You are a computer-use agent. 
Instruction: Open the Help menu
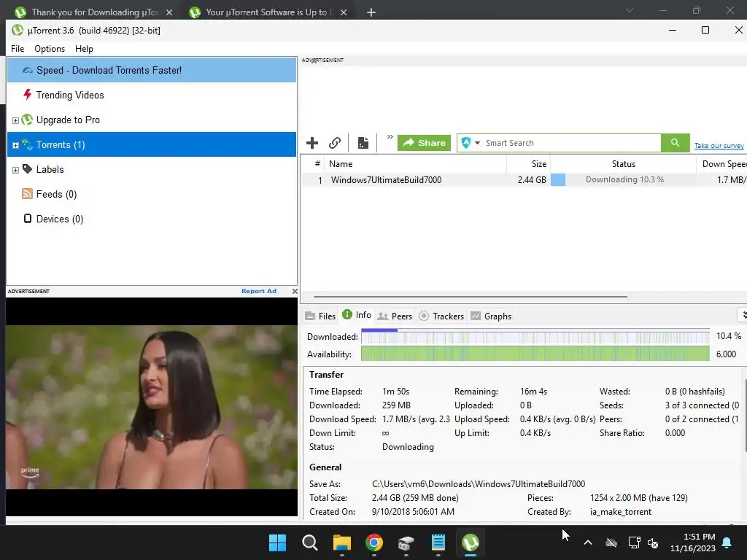click(x=84, y=49)
